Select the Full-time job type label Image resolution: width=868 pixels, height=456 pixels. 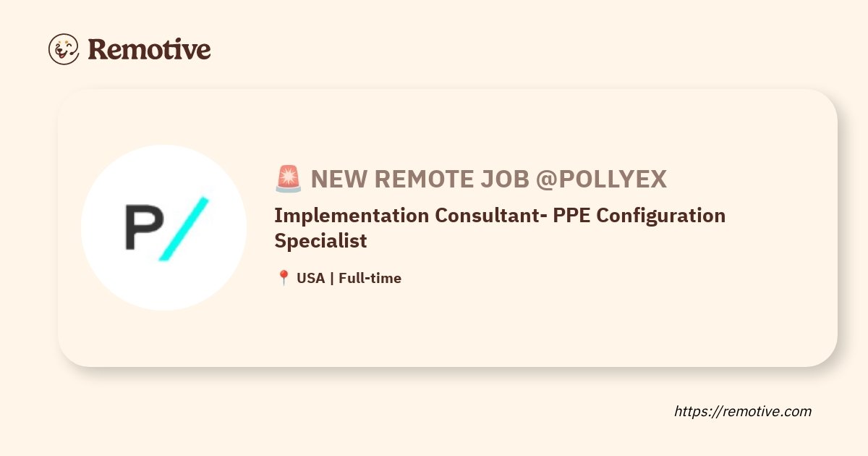[x=370, y=278]
